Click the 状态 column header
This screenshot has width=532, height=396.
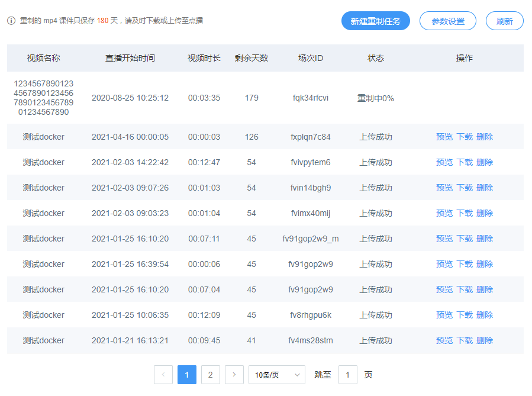pyautogui.click(x=376, y=58)
